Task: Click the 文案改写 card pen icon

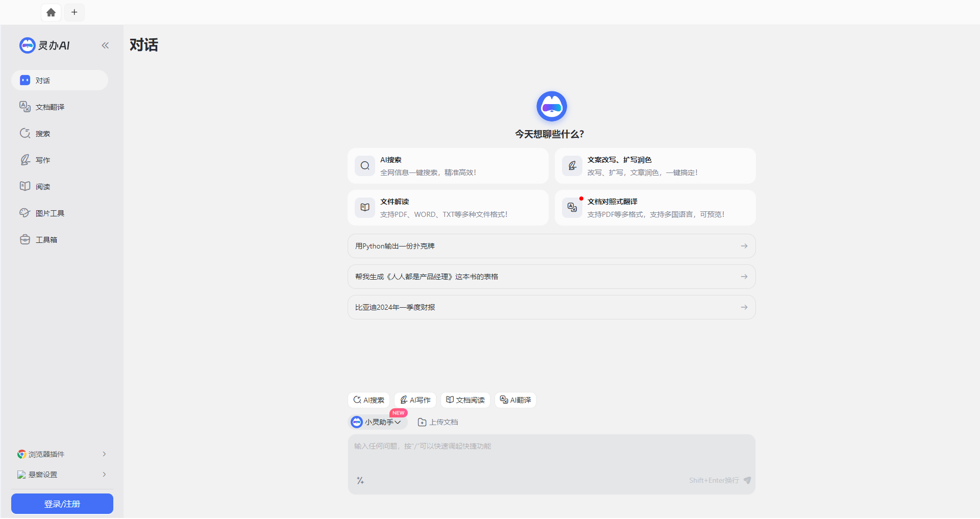Action: (572, 166)
